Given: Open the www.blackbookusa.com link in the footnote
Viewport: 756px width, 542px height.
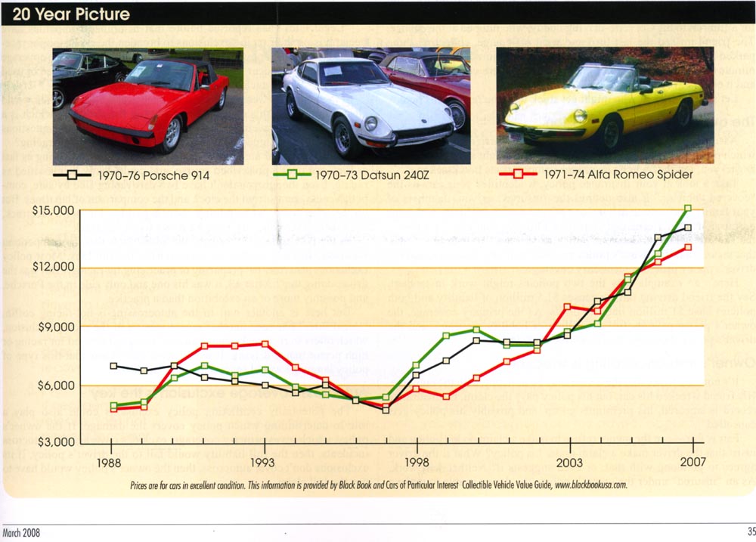Looking at the screenshot, I should click(x=591, y=485).
